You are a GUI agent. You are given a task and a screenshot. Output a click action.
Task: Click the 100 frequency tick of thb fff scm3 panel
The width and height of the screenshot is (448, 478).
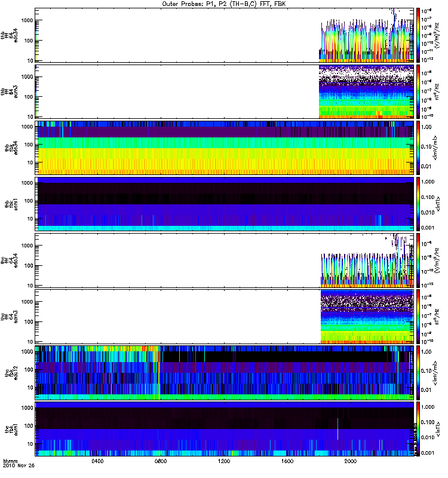coord(28,97)
